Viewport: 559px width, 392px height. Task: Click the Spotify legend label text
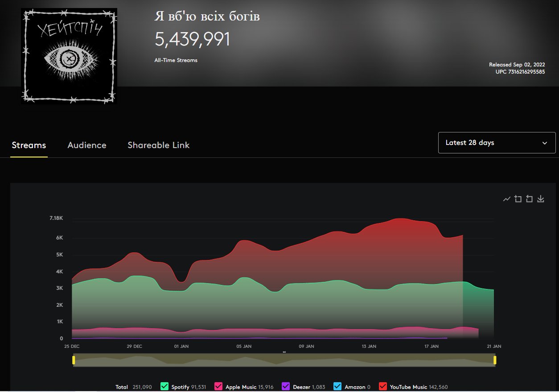[181, 387]
